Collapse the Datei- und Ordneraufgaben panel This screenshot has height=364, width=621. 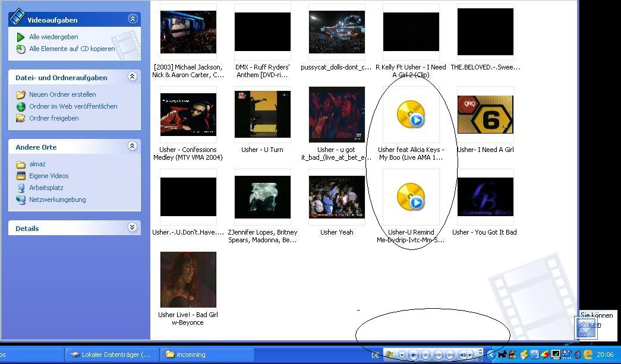click(133, 77)
